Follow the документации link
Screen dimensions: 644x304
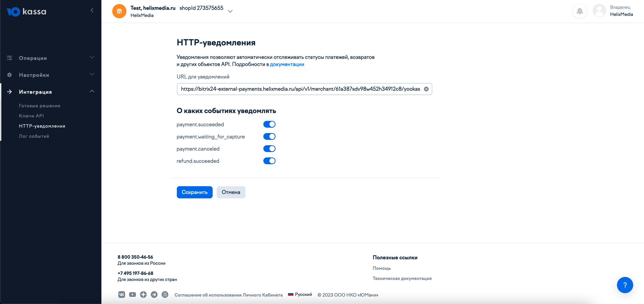tap(287, 64)
